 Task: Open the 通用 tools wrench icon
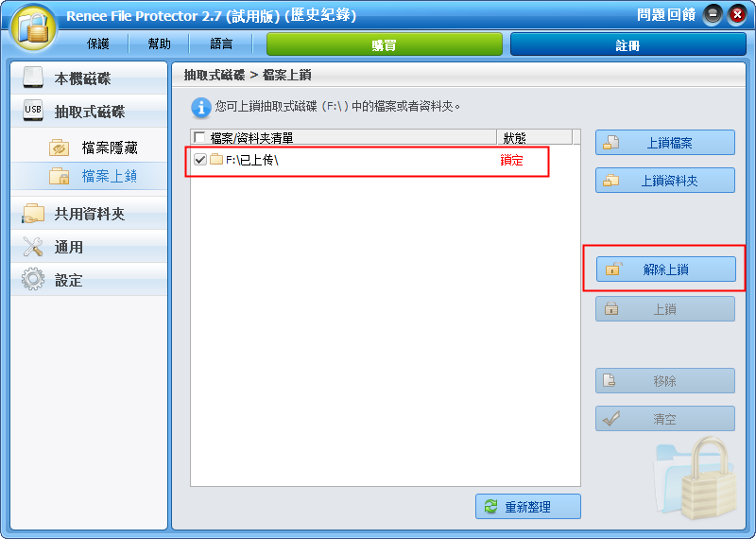click(33, 247)
